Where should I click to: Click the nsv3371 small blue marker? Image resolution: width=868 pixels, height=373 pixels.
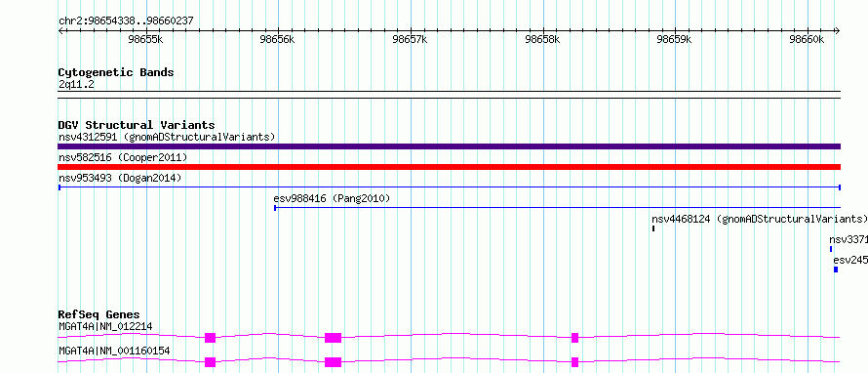click(831, 249)
